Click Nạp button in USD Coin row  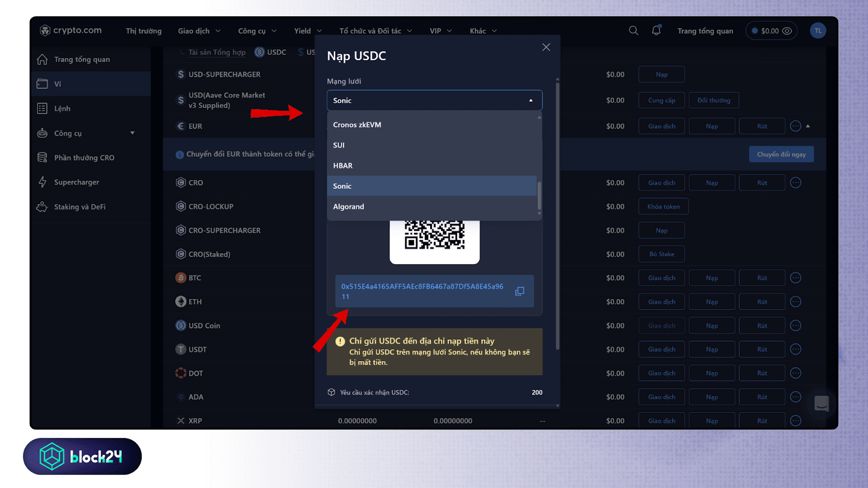coord(712,326)
